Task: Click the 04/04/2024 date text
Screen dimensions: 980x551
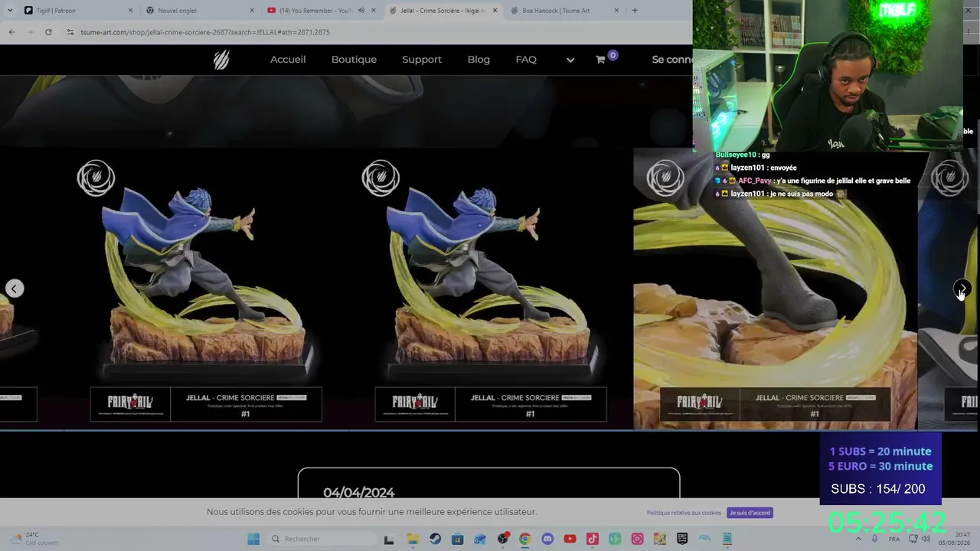Action: tap(358, 492)
